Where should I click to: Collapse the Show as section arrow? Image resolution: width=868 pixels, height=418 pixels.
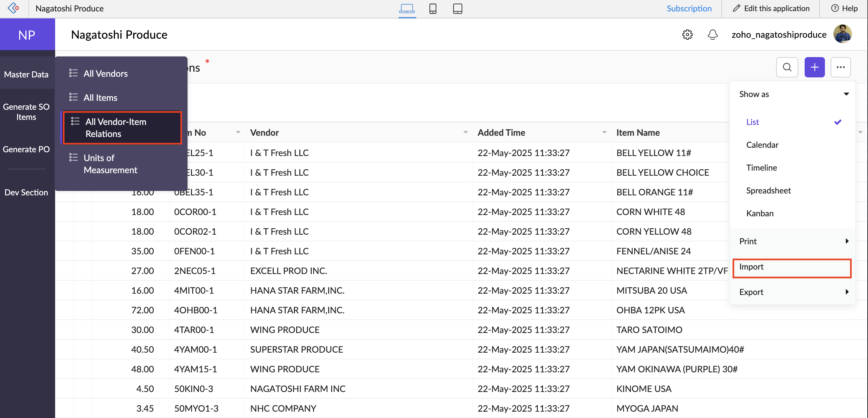[x=846, y=94]
